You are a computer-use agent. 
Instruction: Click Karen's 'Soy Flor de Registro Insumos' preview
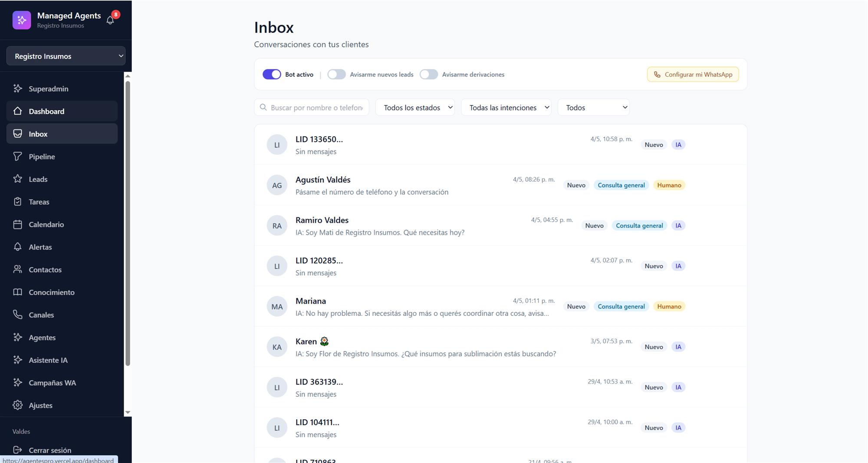(426, 354)
